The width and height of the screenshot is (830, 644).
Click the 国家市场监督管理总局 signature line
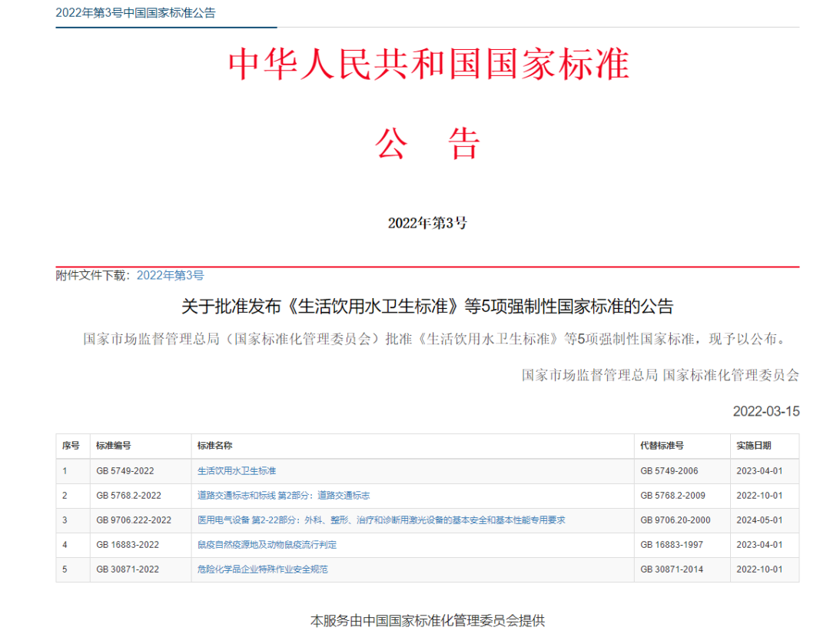(x=659, y=377)
